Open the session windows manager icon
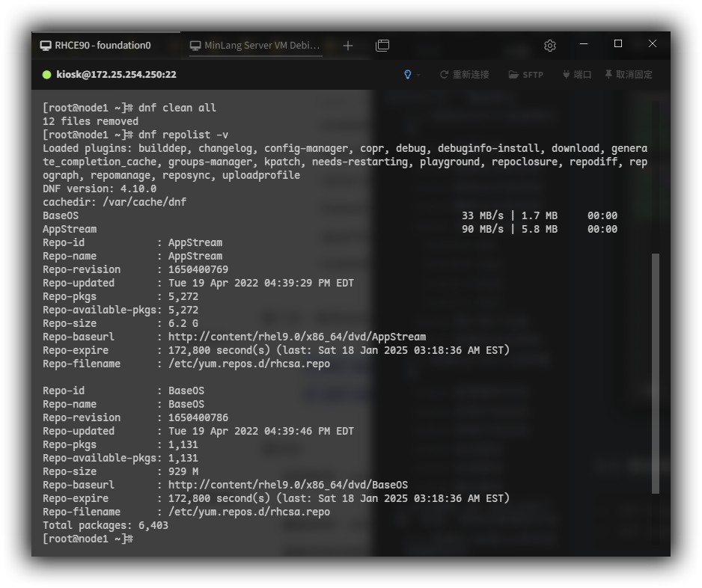The width and height of the screenshot is (702, 588). tap(382, 46)
